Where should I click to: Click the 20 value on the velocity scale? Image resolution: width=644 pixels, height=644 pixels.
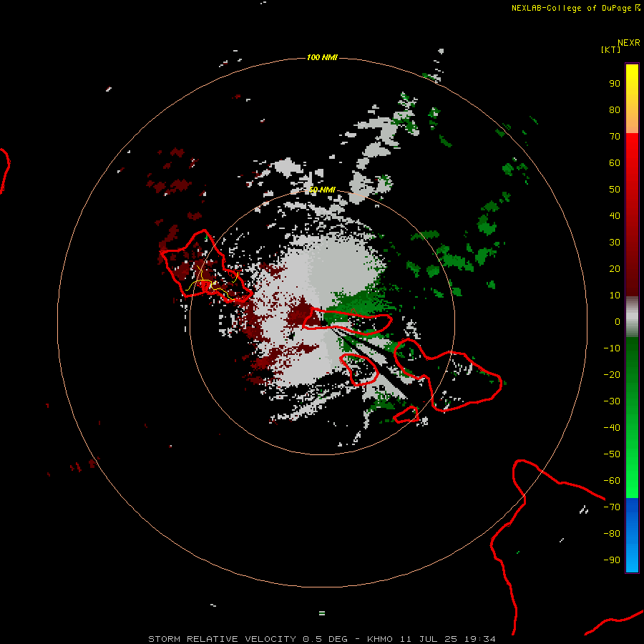point(615,268)
